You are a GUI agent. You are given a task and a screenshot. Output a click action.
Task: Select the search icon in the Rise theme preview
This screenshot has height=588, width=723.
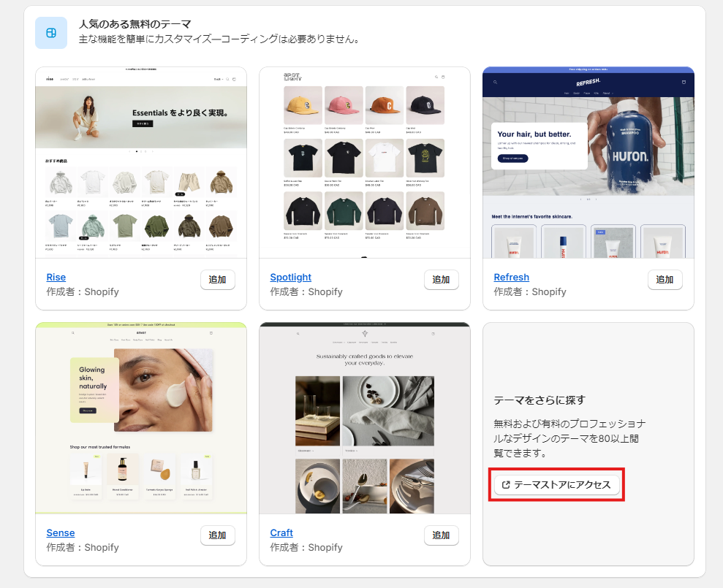227,80
